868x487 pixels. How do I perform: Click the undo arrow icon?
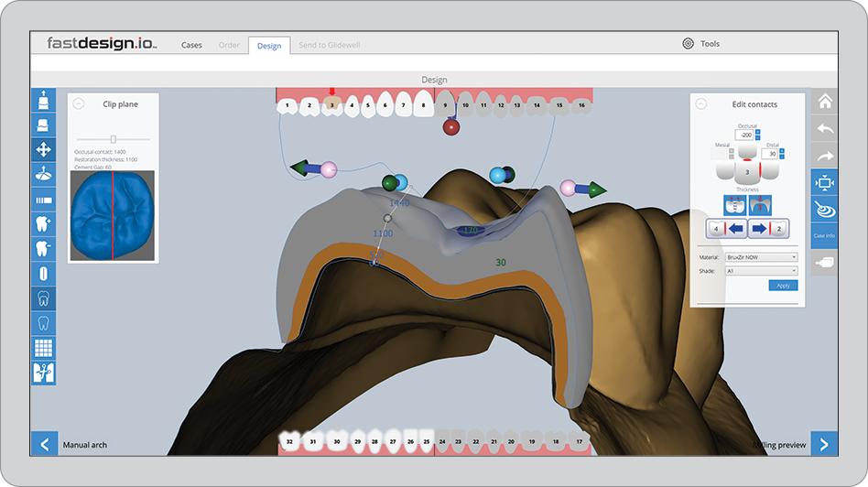point(825,129)
